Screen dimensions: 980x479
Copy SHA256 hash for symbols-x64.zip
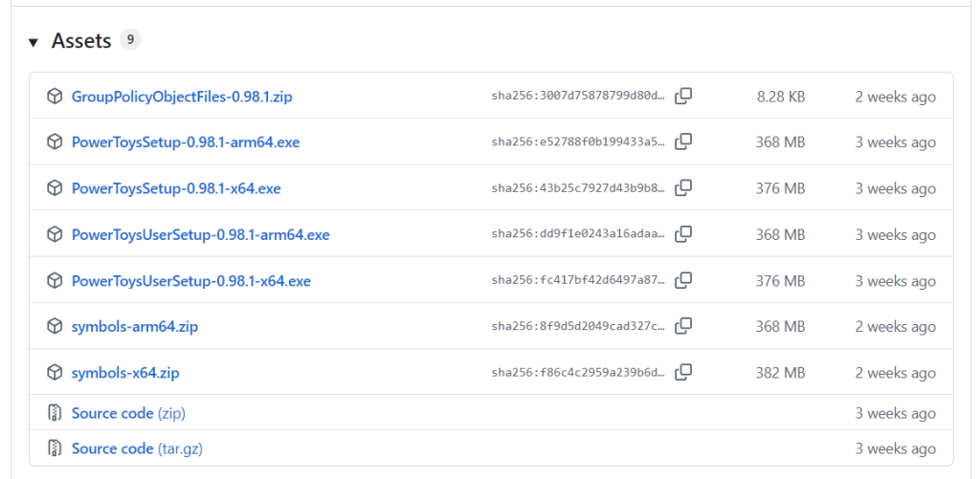click(683, 373)
